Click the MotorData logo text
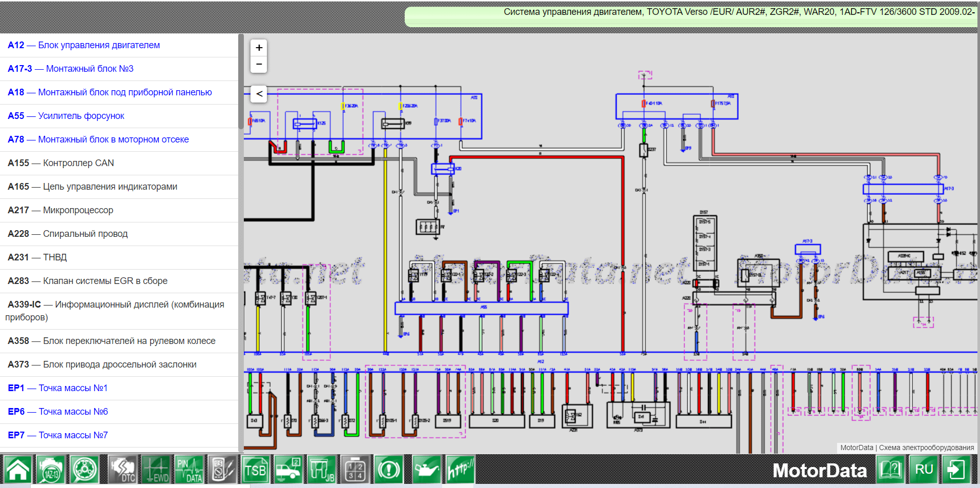Screen dimensions: 980x488 click(x=819, y=471)
